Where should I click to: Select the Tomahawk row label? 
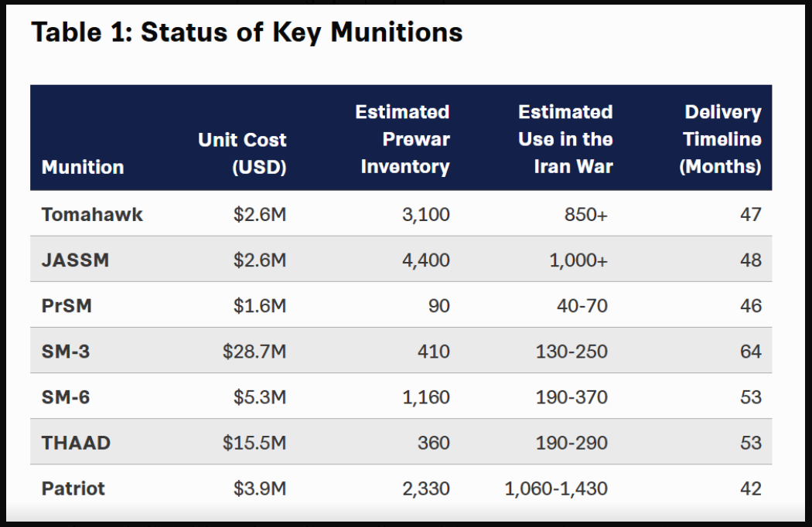(92, 214)
